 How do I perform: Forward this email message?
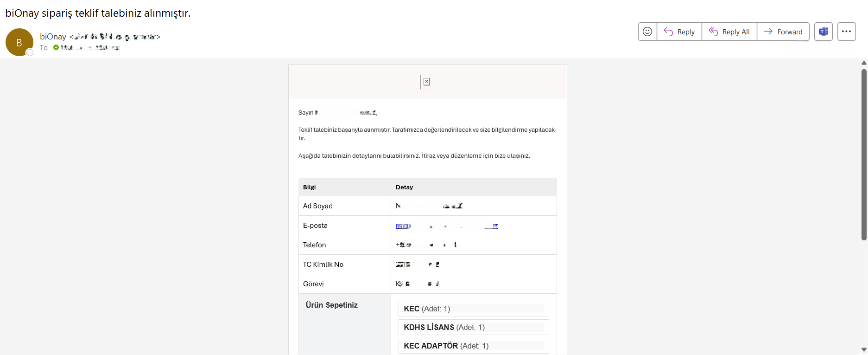point(783,32)
